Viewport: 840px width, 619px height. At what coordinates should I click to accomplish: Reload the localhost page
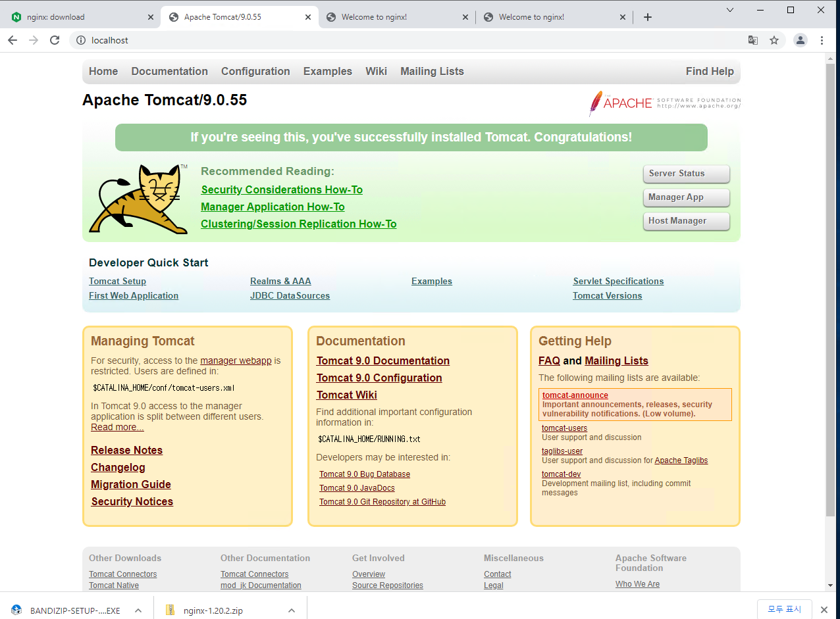pos(55,40)
